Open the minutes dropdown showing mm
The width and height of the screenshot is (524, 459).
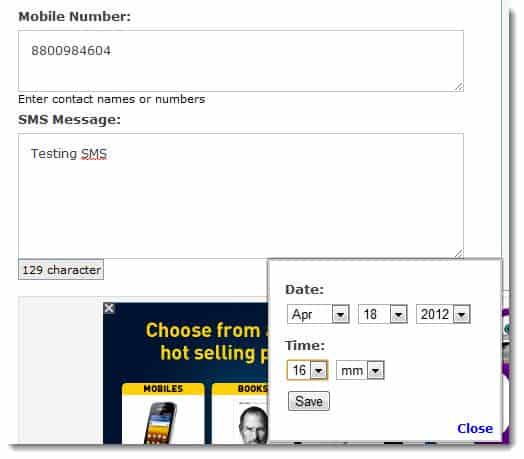[x=360, y=370]
